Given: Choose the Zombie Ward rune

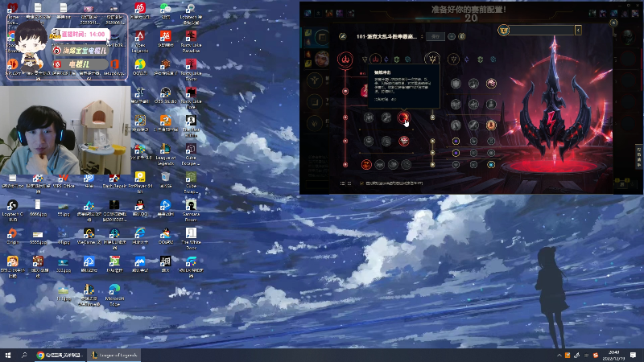Looking at the screenshot, I should [x=369, y=142].
